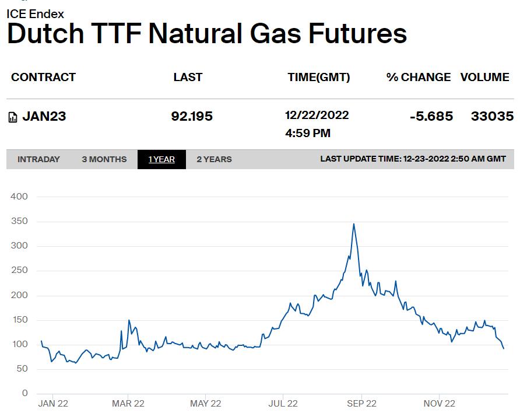The image size is (520, 420).
Task: Click the TIME(GMT) column header
Action: click(x=319, y=77)
